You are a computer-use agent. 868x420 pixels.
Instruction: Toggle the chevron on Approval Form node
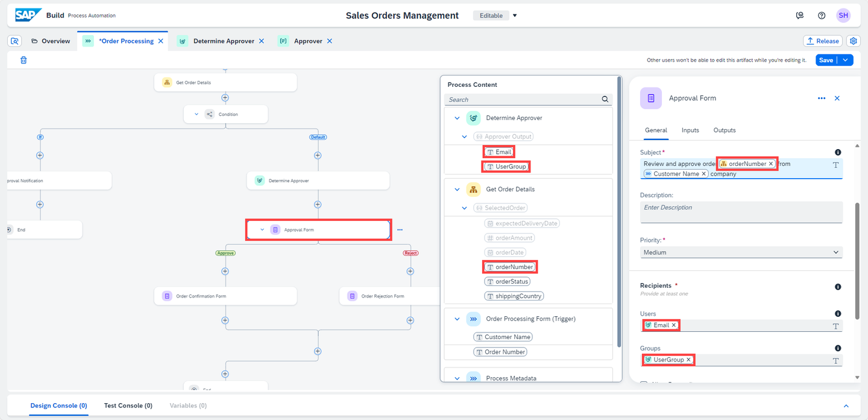pos(262,229)
